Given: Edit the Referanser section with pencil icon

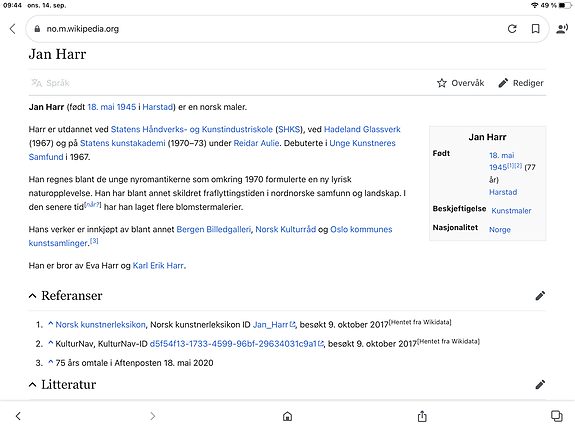Looking at the screenshot, I should pos(540,296).
